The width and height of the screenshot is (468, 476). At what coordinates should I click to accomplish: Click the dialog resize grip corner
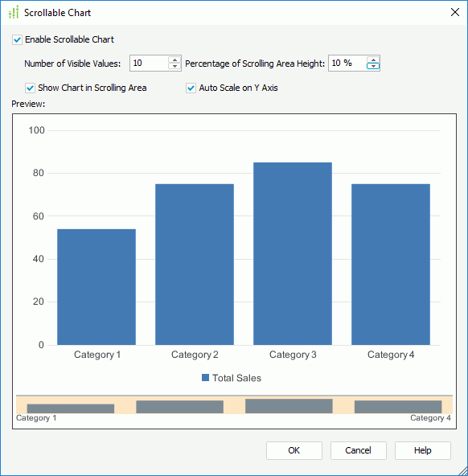(463, 471)
